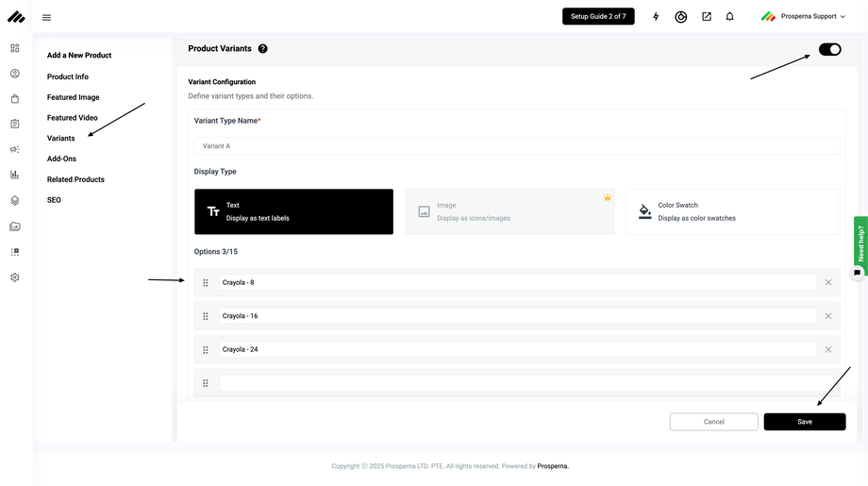Go to the Add-Ons section
This screenshot has width=868, height=486.
coord(61,159)
